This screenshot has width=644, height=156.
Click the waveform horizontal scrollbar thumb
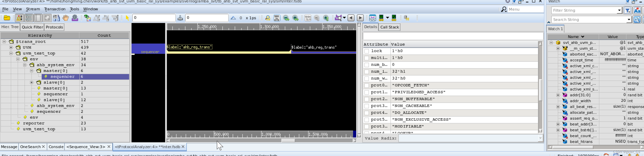point(288,140)
